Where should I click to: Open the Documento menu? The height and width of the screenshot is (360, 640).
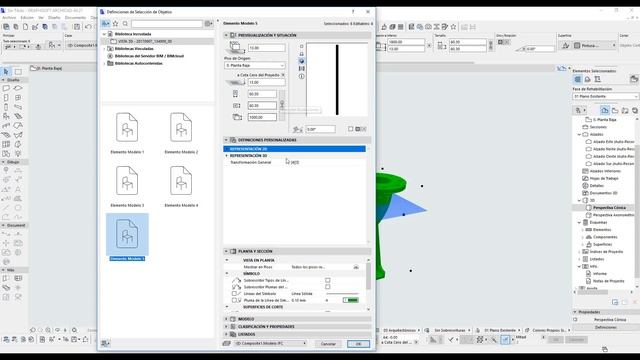pos(75,18)
